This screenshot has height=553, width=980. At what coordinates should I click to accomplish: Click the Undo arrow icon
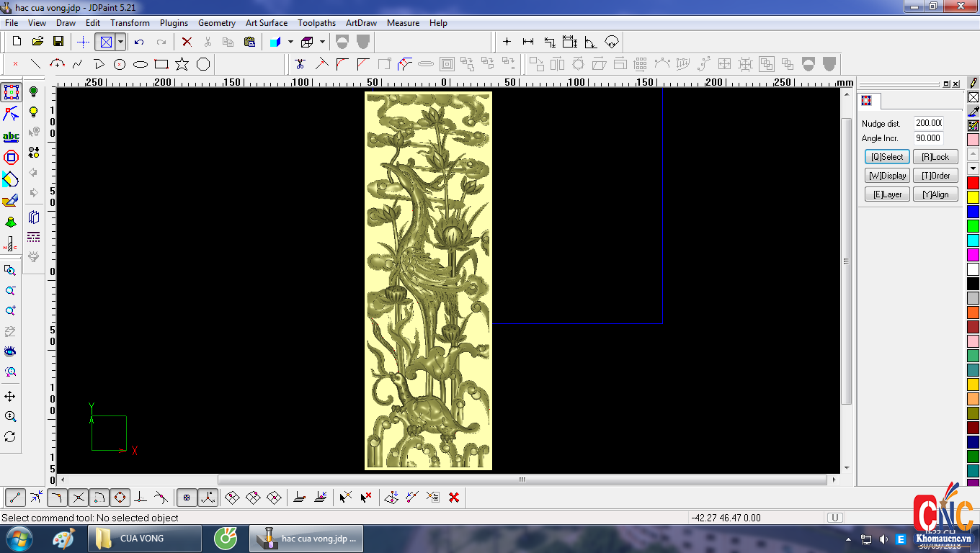click(139, 42)
